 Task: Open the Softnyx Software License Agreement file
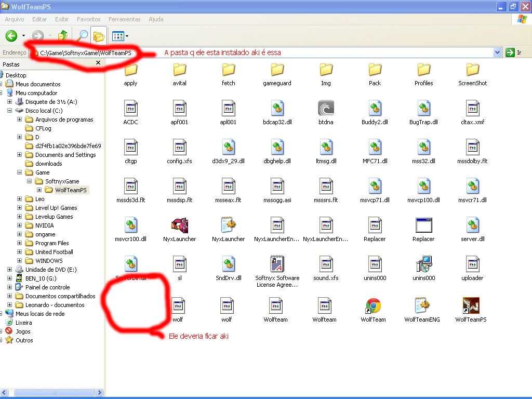click(x=277, y=264)
